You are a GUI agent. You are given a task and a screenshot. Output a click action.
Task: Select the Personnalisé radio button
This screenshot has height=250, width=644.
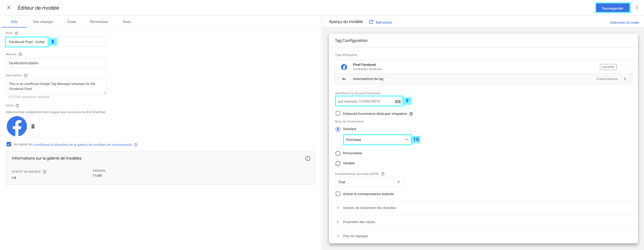click(338, 153)
